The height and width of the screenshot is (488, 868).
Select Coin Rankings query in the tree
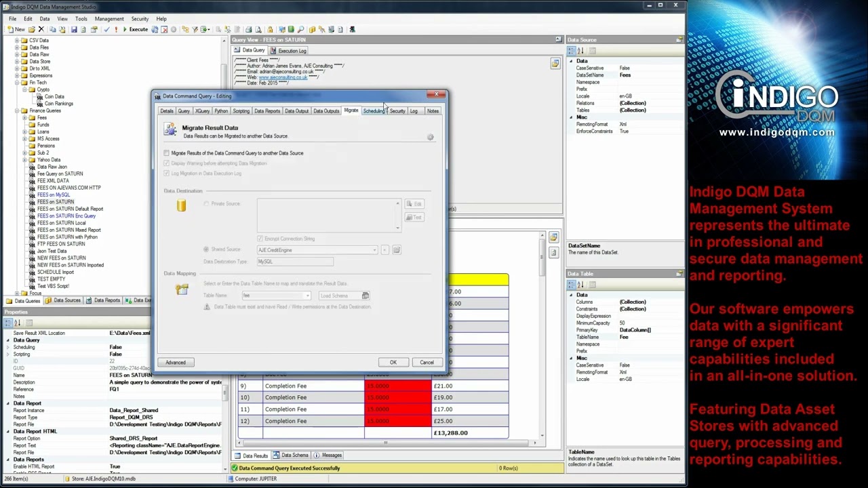[x=58, y=104]
